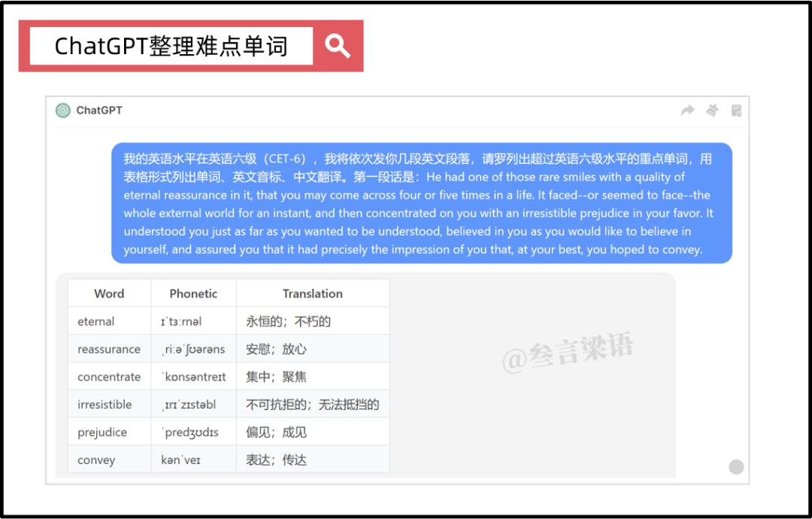Viewport: 812px width, 519px height.
Task: Click the blue user message bubble
Action: click(422, 203)
